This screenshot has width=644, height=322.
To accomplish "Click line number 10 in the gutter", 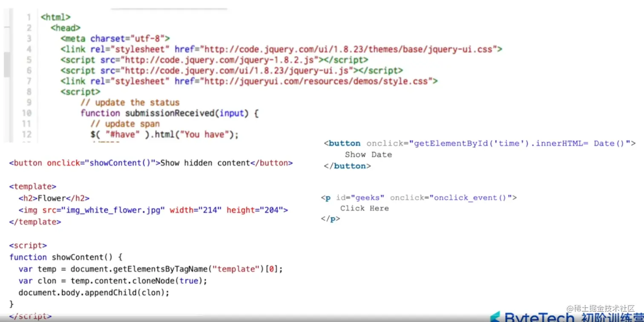I will 26,113.
